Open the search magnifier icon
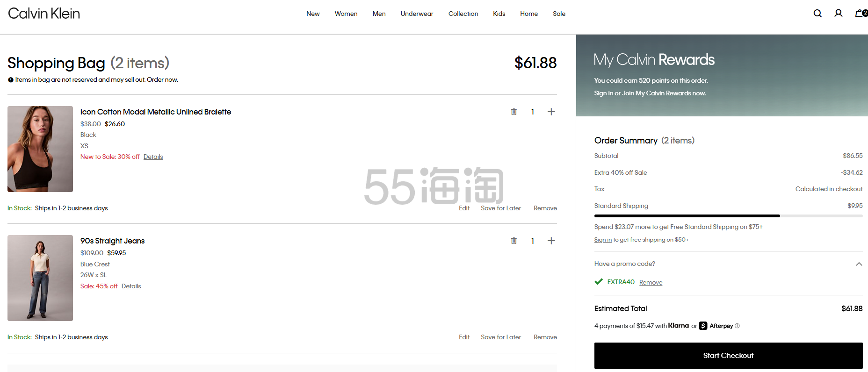 click(x=817, y=14)
